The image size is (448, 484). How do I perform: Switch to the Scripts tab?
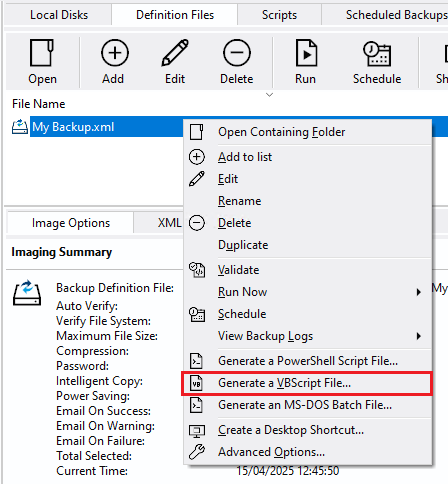coord(279,15)
